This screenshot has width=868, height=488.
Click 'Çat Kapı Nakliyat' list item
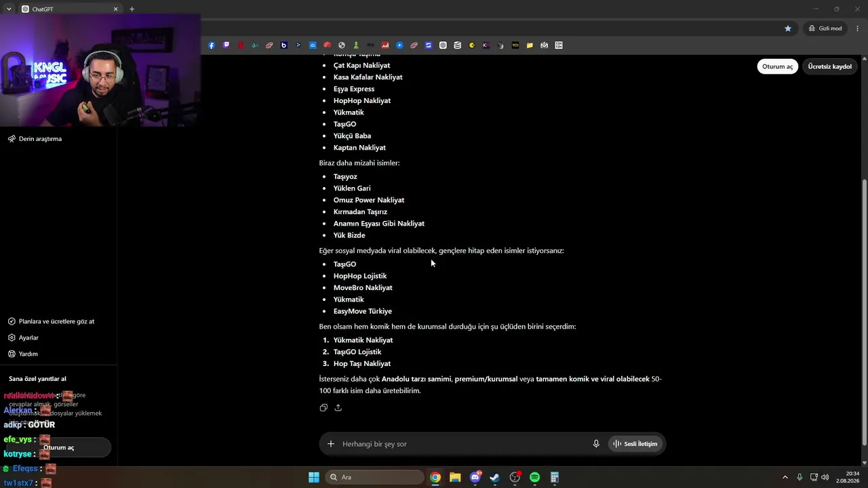[361, 66]
